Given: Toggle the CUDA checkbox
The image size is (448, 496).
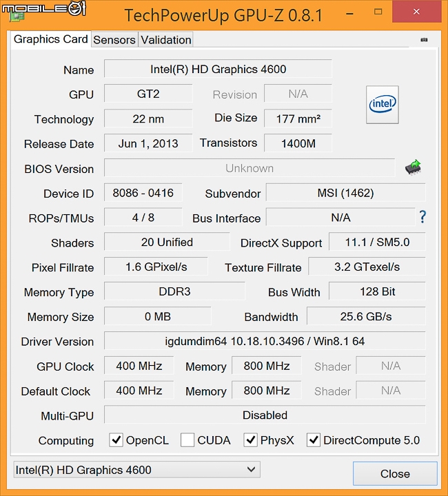Looking at the screenshot, I should coord(187,440).
